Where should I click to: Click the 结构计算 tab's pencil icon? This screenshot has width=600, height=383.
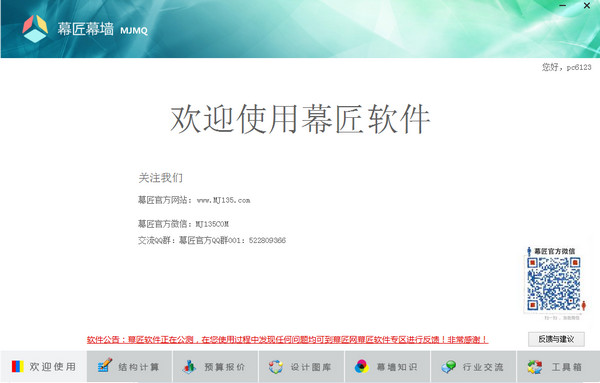[x=104, y=365]
